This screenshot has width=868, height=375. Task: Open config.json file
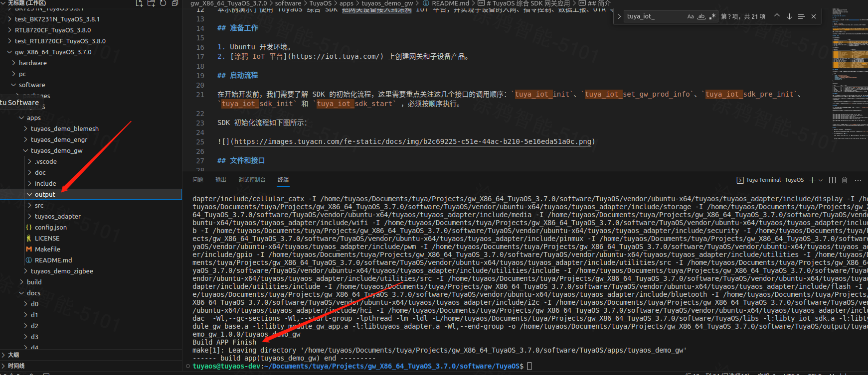91,228
